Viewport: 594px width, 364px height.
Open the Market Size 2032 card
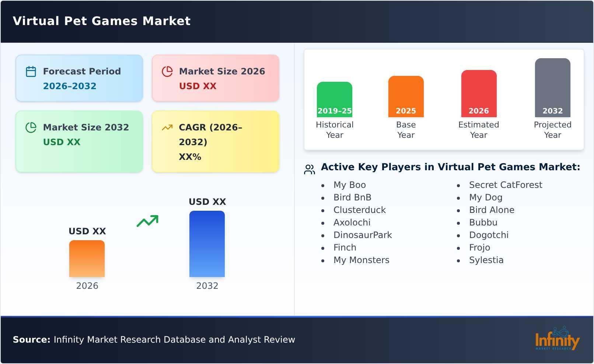[79, 141]
